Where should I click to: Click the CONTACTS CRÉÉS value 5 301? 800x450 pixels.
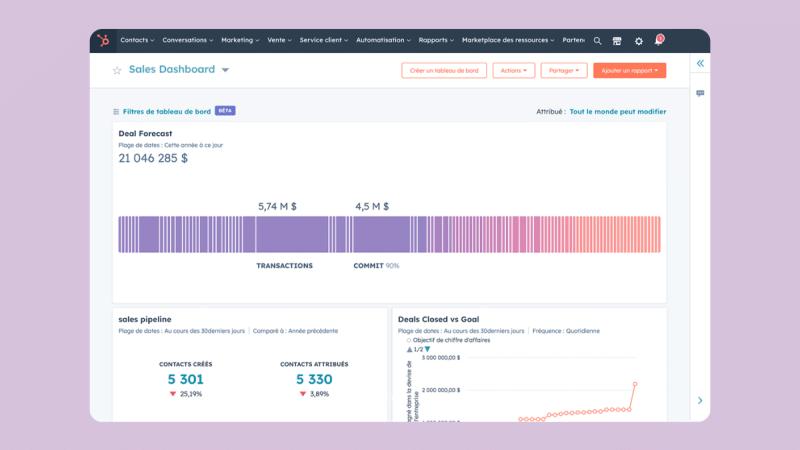pyautogui.click(x=185, y=380)
